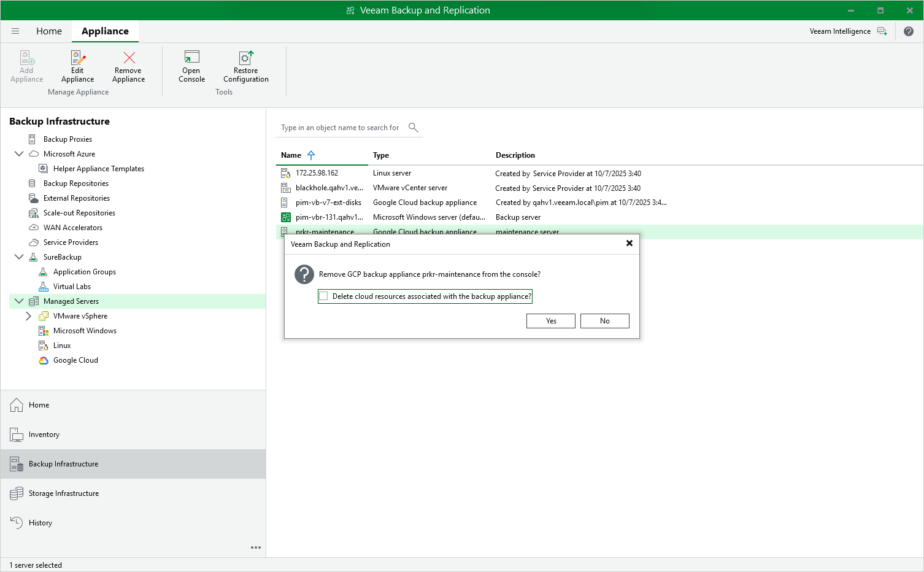Click the Backup Proxies tree icon

point(33,139)
